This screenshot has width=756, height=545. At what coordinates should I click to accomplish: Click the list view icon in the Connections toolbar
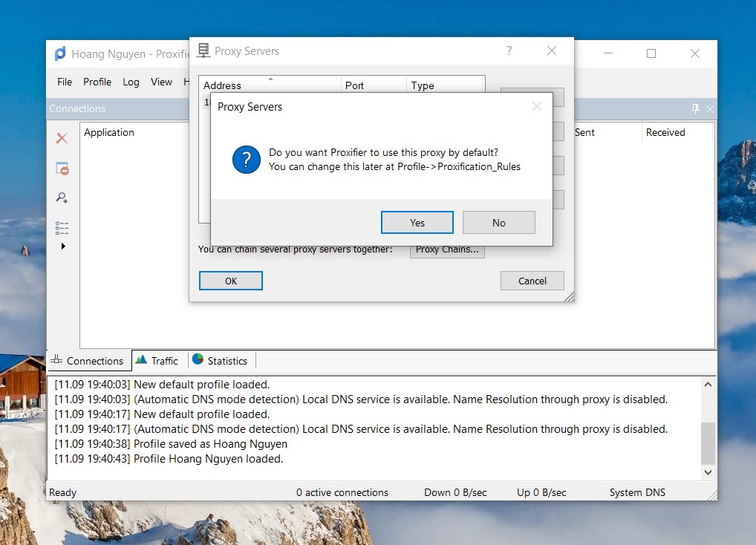pos(62,228)
